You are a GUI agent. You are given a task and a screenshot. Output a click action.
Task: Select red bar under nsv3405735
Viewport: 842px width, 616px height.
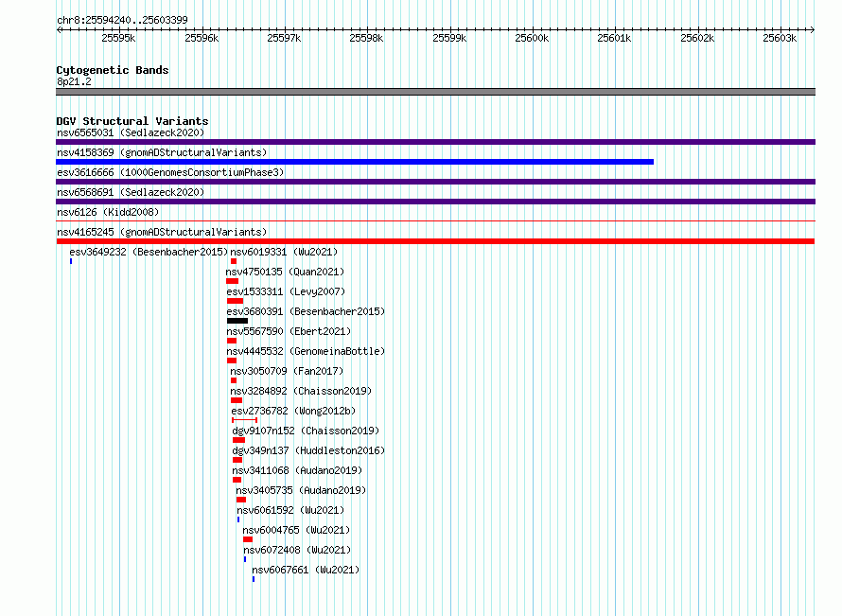241,500
